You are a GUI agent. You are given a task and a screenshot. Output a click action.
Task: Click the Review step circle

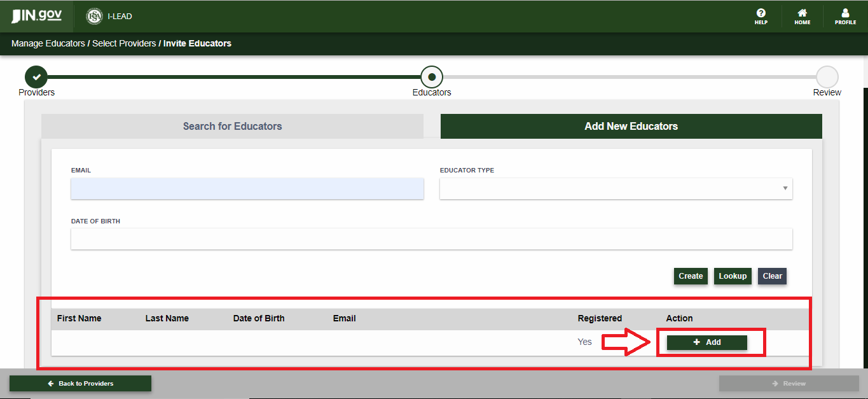pos(827,77)
